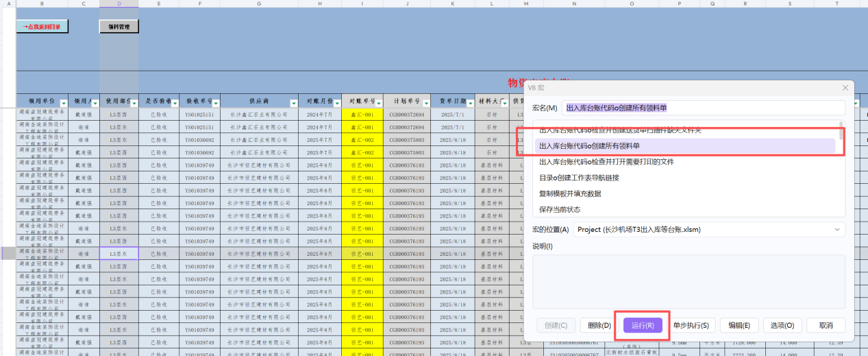Click the first YS01036692 cell
868x356 pixels.
(x=199, y=140)
